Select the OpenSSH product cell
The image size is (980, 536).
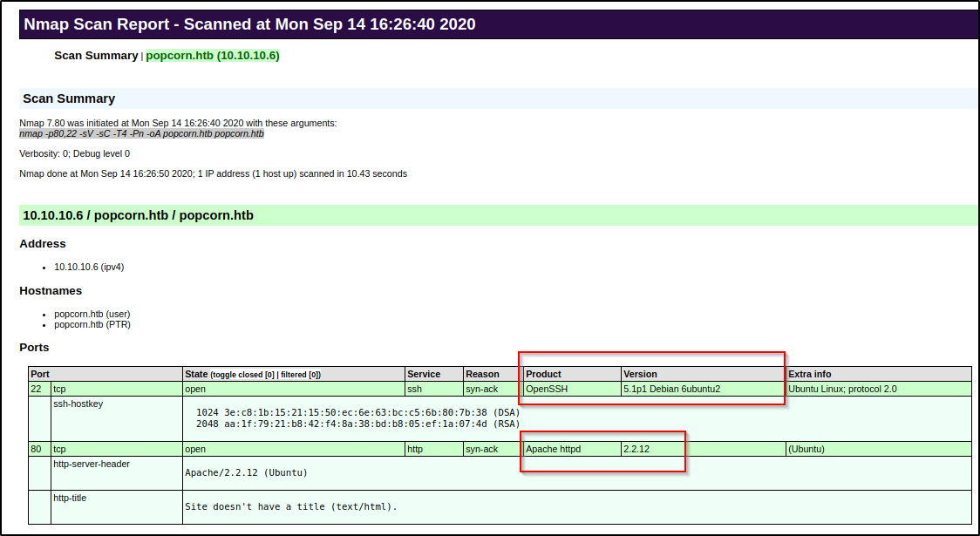(x=573, y=389)
